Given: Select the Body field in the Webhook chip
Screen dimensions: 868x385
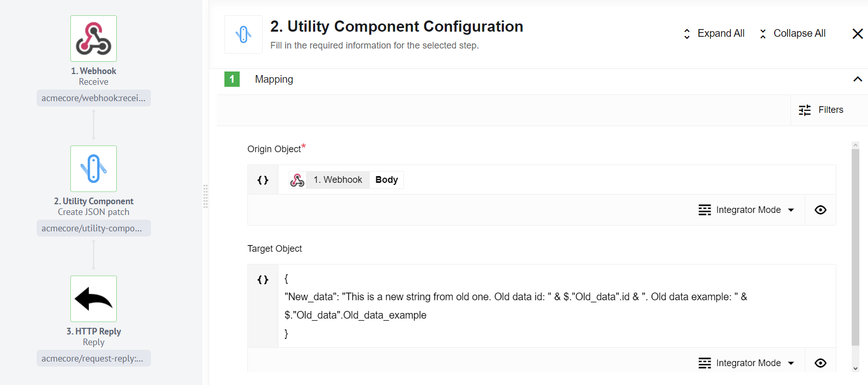Looking at the screenshot, I should tap(386, 179).
